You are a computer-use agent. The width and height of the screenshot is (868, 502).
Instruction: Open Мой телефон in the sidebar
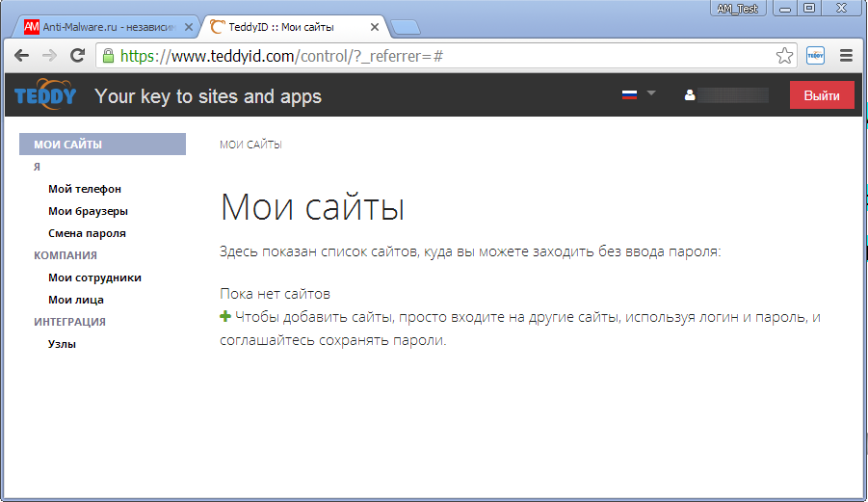(x=85, y=189)
